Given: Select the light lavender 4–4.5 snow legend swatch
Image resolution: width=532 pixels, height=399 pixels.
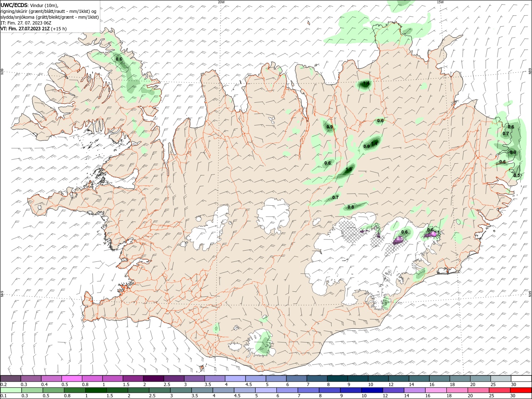Looking at the screenshot, I should (x=235, y=379).
